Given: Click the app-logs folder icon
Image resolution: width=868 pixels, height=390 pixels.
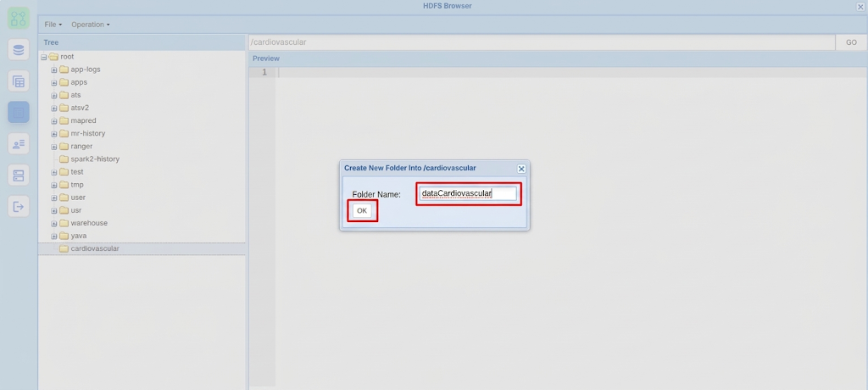Looking at the screenshot, I should click(64, 70).
